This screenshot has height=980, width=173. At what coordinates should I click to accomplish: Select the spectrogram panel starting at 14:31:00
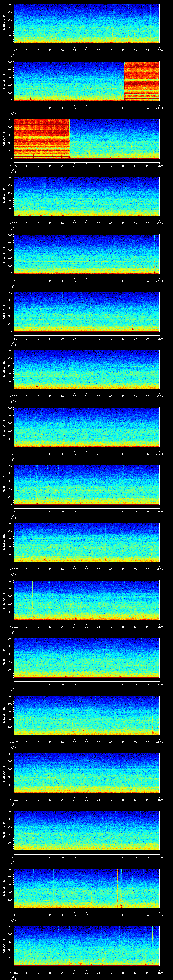[86, 139]
